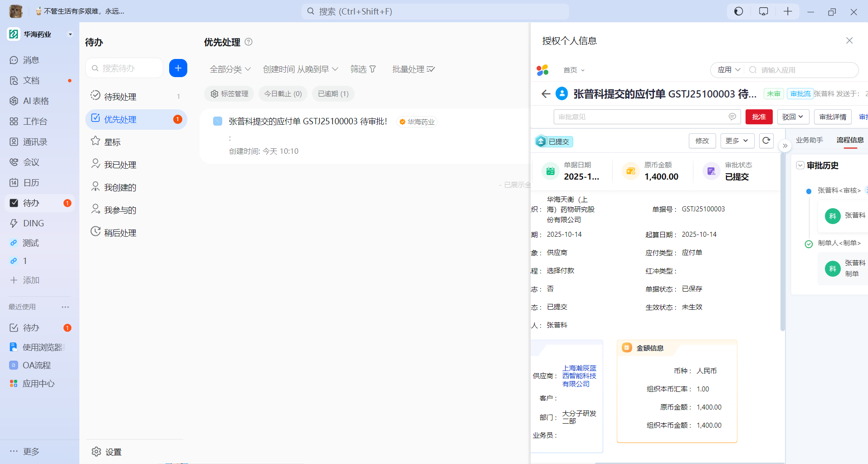The height and width of the screenshot is (464, 868).
Task: Click help icon beside 优先处理 heading
Action: click(249, 42)
